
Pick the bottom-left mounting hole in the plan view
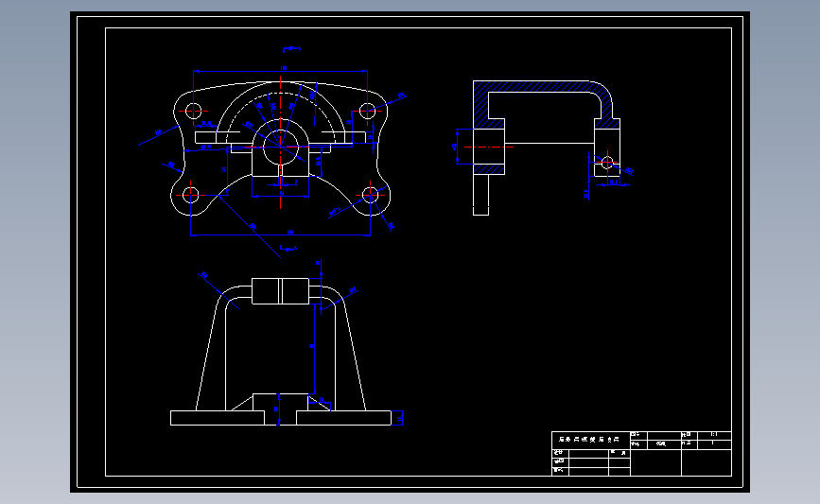click(191, 195)
